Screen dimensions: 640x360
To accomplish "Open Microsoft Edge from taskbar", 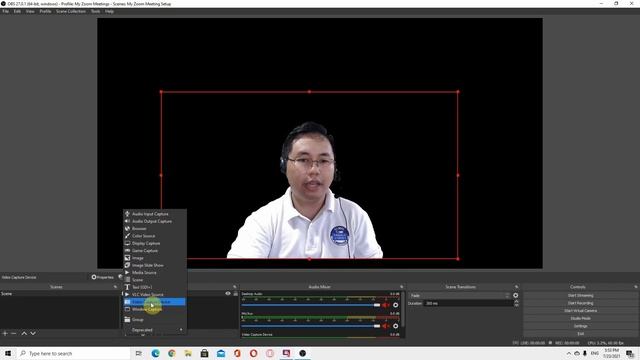I will 156,353.
